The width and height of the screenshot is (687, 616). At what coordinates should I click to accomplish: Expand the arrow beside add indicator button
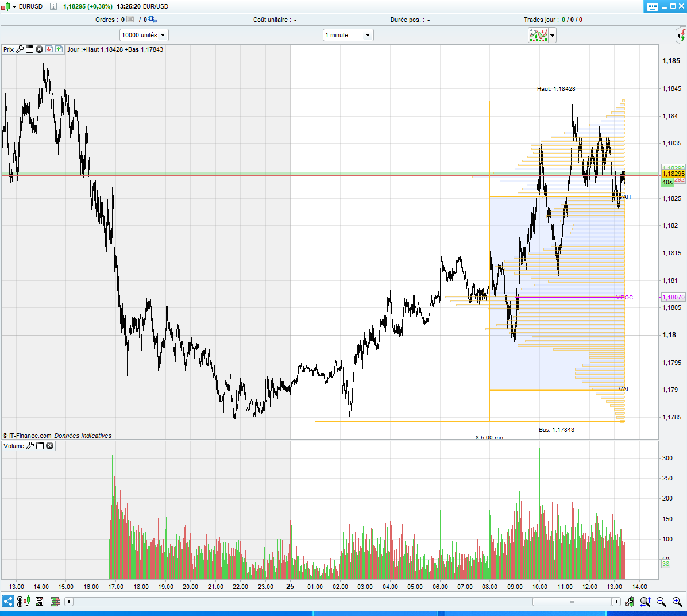[552, 35]
